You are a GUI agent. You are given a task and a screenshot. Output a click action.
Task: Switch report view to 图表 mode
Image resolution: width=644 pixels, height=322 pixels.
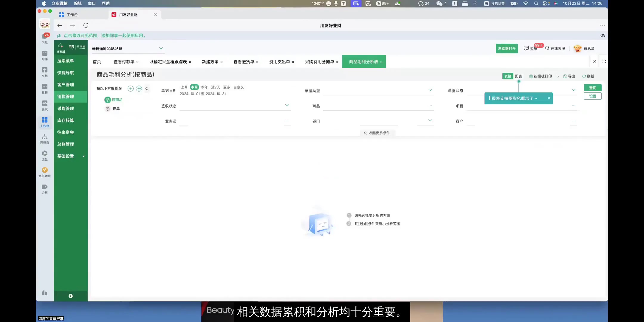pos(518,76)
